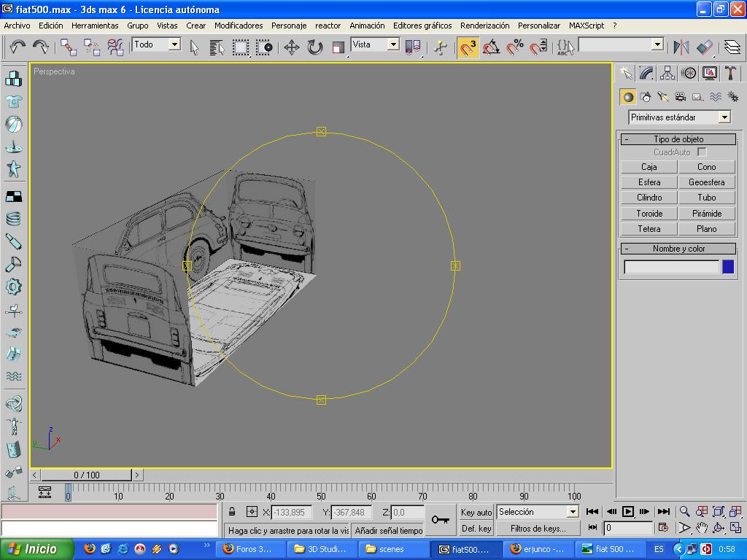This screenshot has height=560, width=747.
Task: Toggle the Key auto mode
Action: pos(476,512)
